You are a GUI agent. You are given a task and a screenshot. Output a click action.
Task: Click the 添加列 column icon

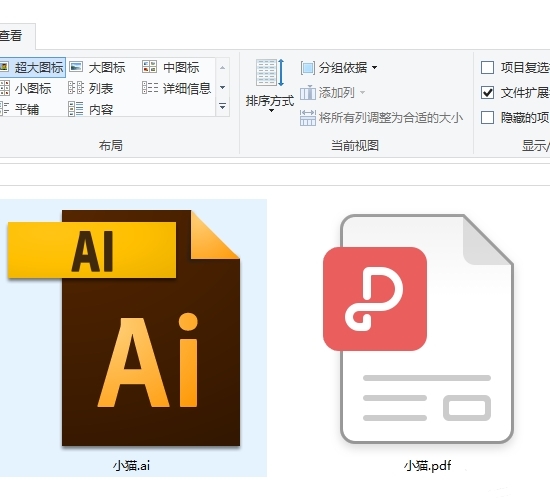308,93
